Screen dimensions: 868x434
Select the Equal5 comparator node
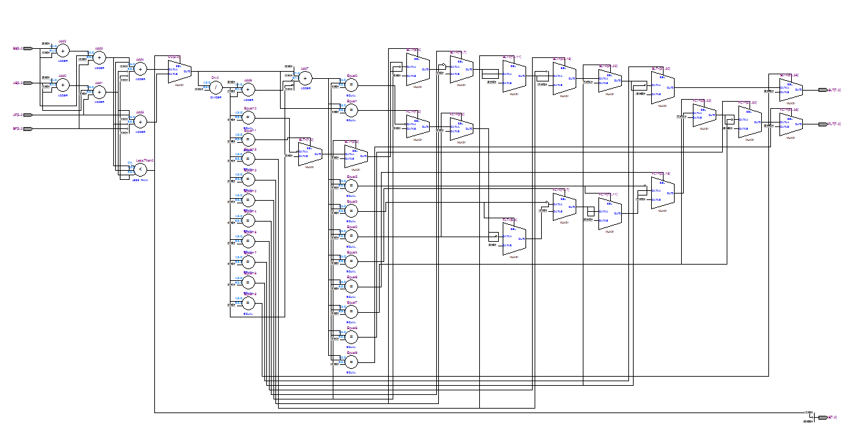(352, 185)
